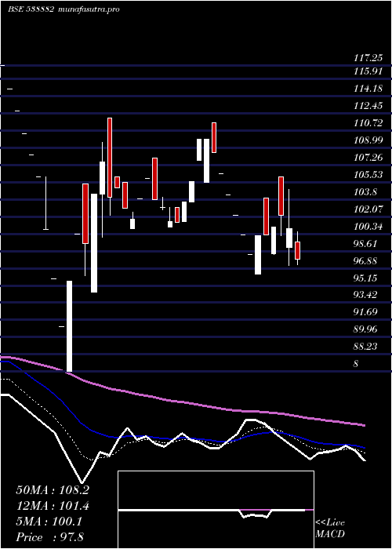Click the 100.34 price axis value

(x=368, y=227)
